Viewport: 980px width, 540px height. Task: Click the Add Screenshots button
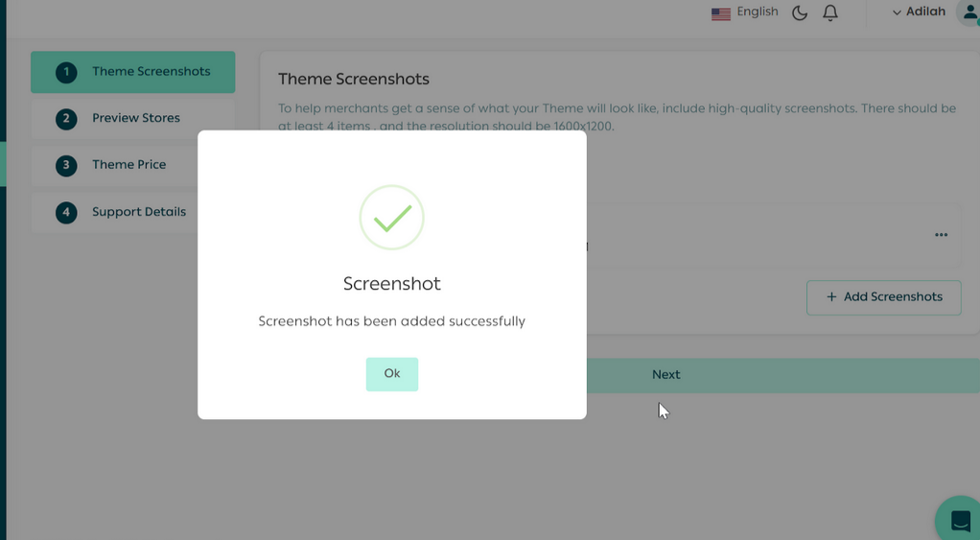click(x=883, y=297)
